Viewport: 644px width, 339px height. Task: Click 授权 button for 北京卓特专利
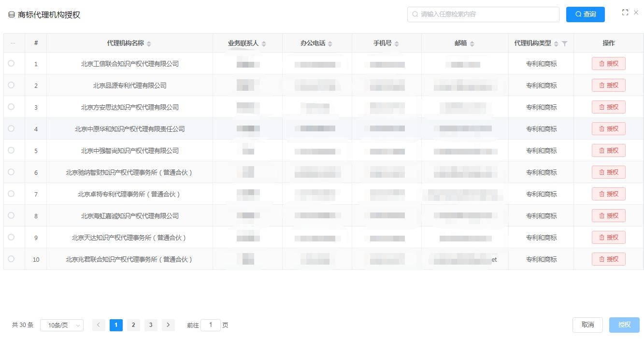pos(609,194)
